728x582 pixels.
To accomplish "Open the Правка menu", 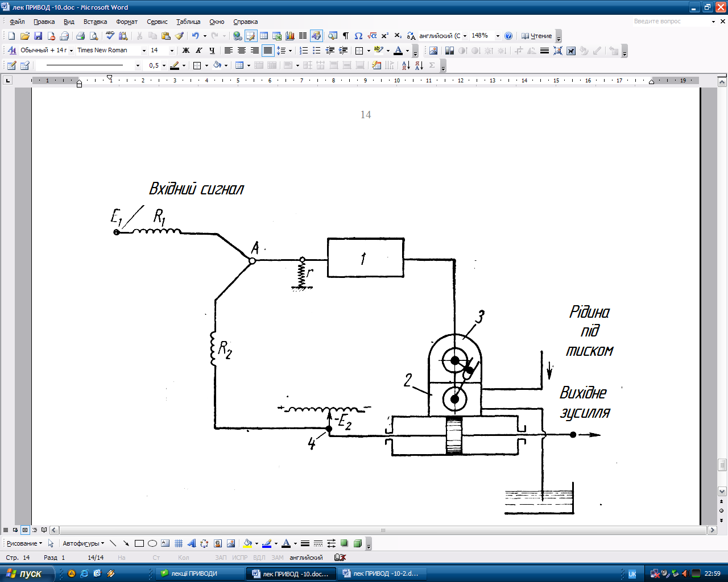I will 44,22.
